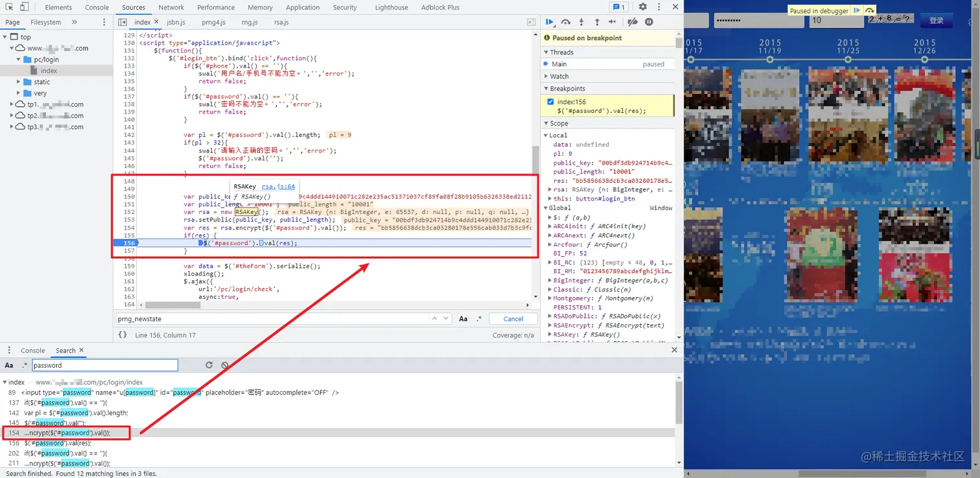Screen dimensions: 980x478
Task: Toggle the device toolbar icon
Action: coord(24,7)
